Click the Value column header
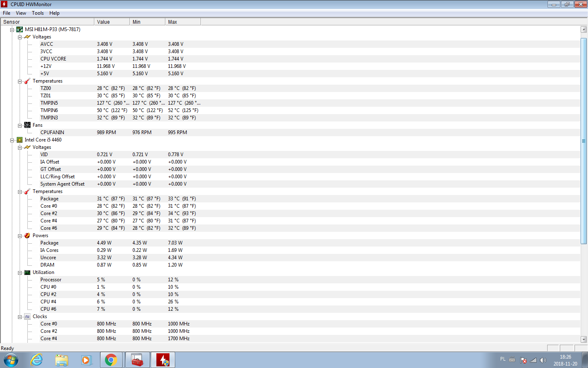 [112, 22]
